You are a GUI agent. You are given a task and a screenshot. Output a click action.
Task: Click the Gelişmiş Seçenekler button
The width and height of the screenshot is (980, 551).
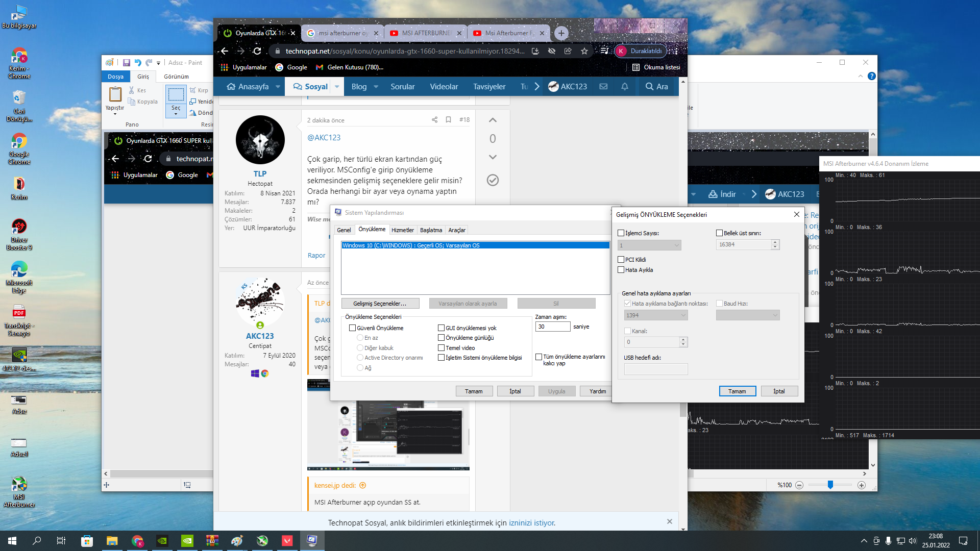380,304
